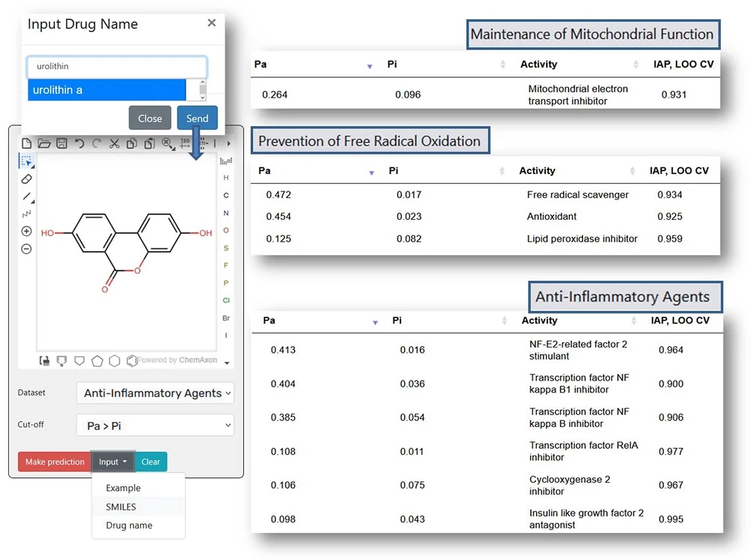Image resolution: width=751 pixels, height=560 pixels.
Task: Open the Dataset dropdown
Action: pyautogui.click(x=155, y=393)
